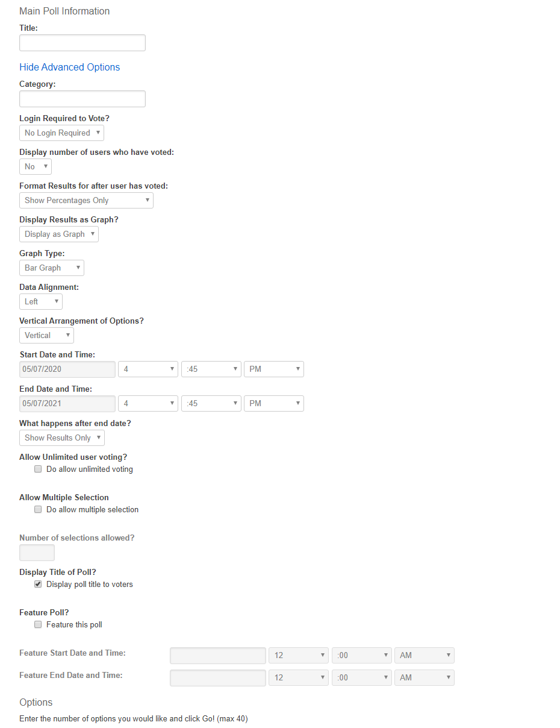Check Do allow multiple selection
560x728 pixels.
[x=38, y=509]
